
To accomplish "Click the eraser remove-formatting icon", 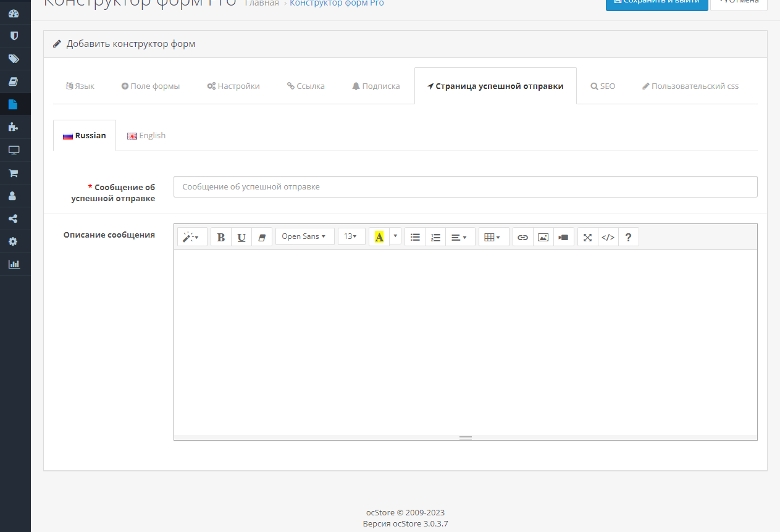I will tap(262, 237).
